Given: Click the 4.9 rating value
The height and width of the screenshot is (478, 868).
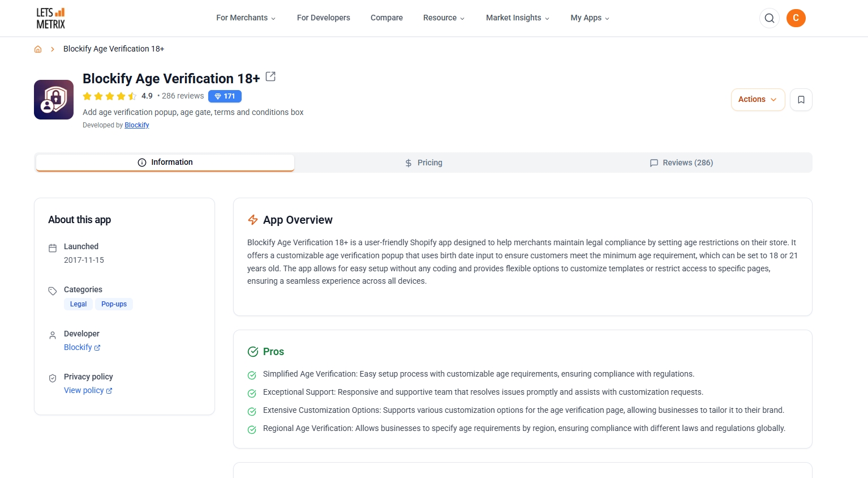Looking at the screenshot, I should (x=147, y=96).
